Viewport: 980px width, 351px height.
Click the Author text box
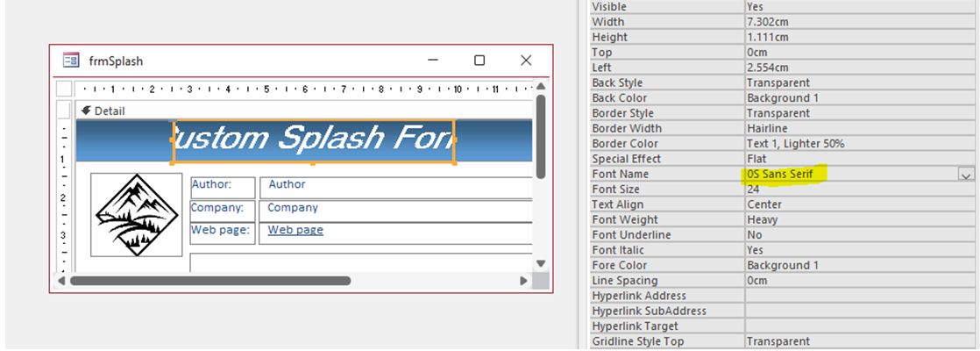(x=396, y=188)
